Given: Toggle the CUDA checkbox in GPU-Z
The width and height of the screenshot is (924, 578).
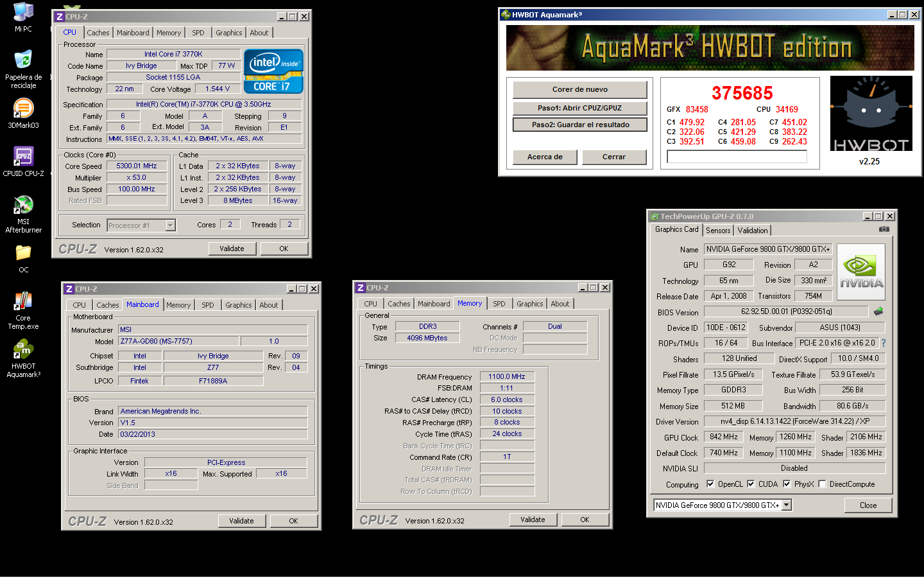Looking at the screenshot, I should click(750, 484).
